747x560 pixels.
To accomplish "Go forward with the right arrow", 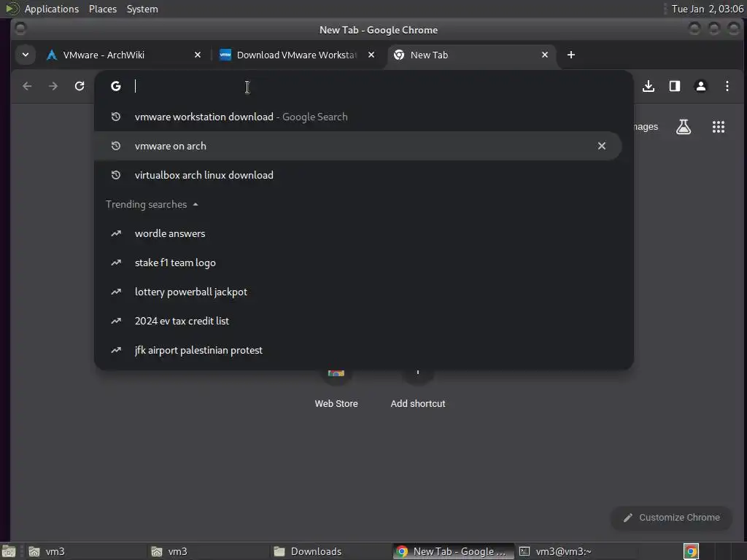I will [x=53, y=86].
